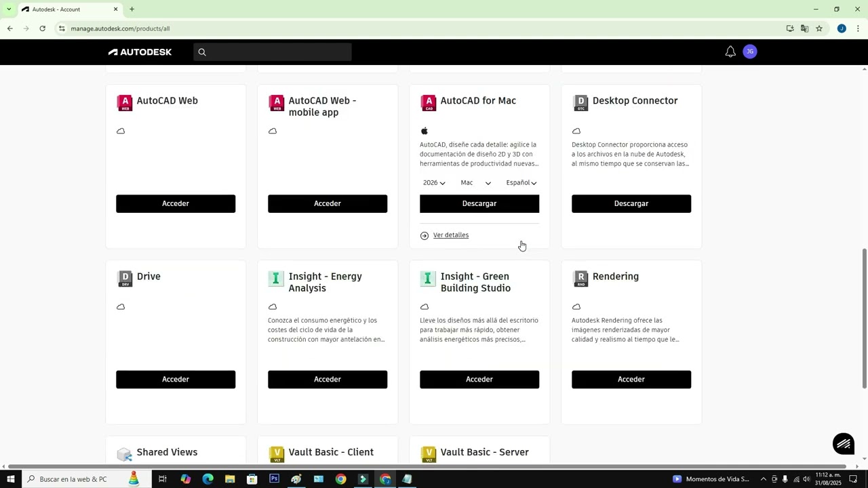The image size is (868, 488).
Task: Open Photoshop from the Windows taskbar
Action: click(274, 479)
